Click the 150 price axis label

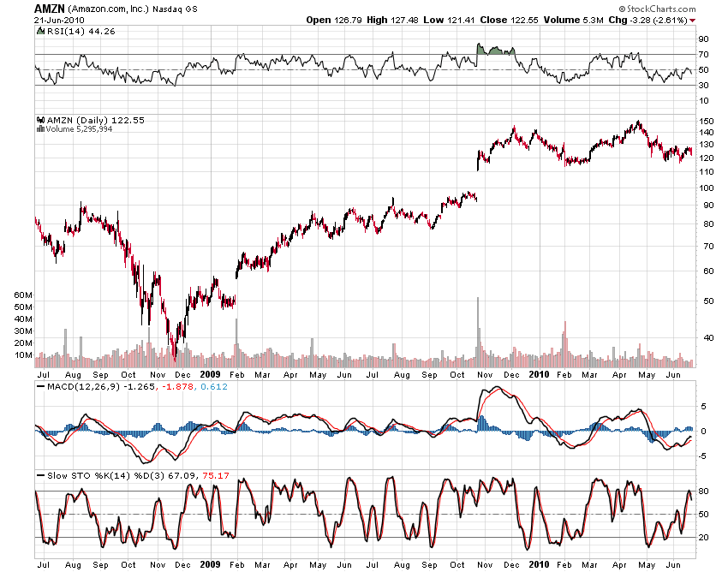pyautogui.click(x=707, y=122)
